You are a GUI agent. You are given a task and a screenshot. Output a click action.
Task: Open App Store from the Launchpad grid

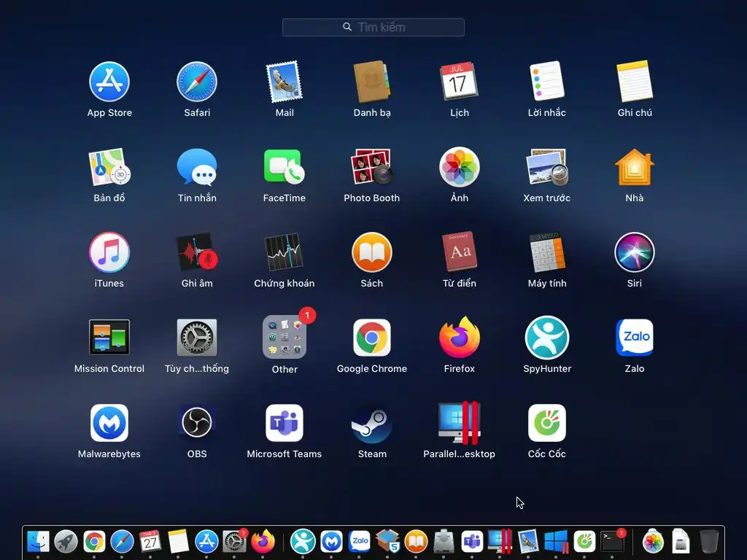click(109, 82)
